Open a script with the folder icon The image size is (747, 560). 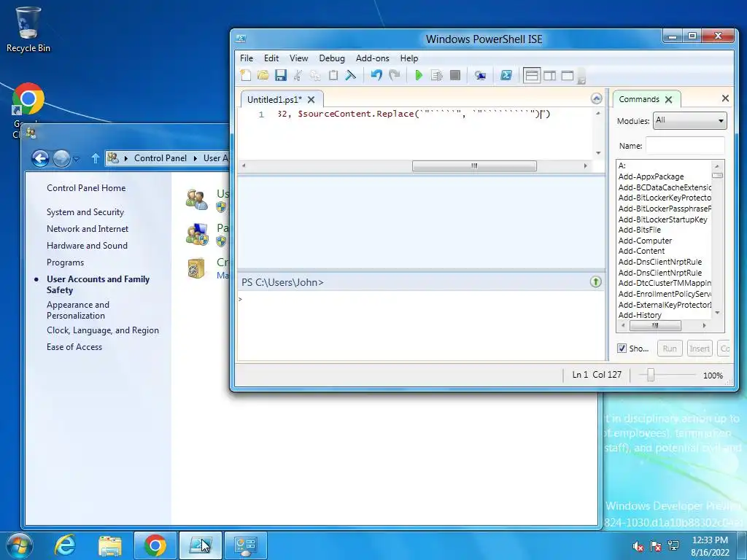pos(263,75)
